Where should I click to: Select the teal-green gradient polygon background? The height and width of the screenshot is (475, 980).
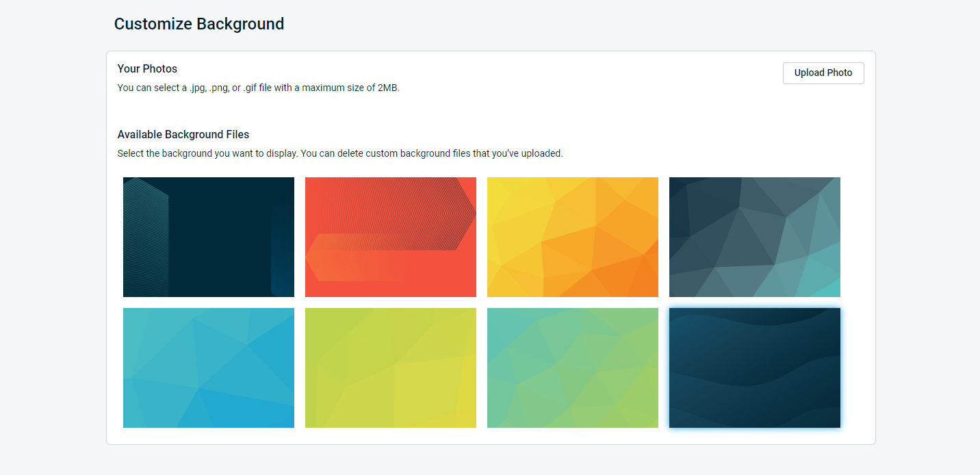573,368
